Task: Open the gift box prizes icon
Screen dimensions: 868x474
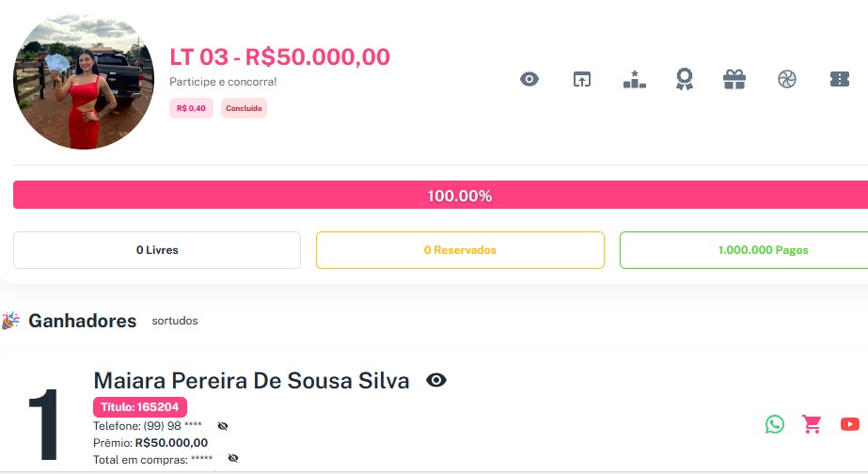Action: [734, 80]
